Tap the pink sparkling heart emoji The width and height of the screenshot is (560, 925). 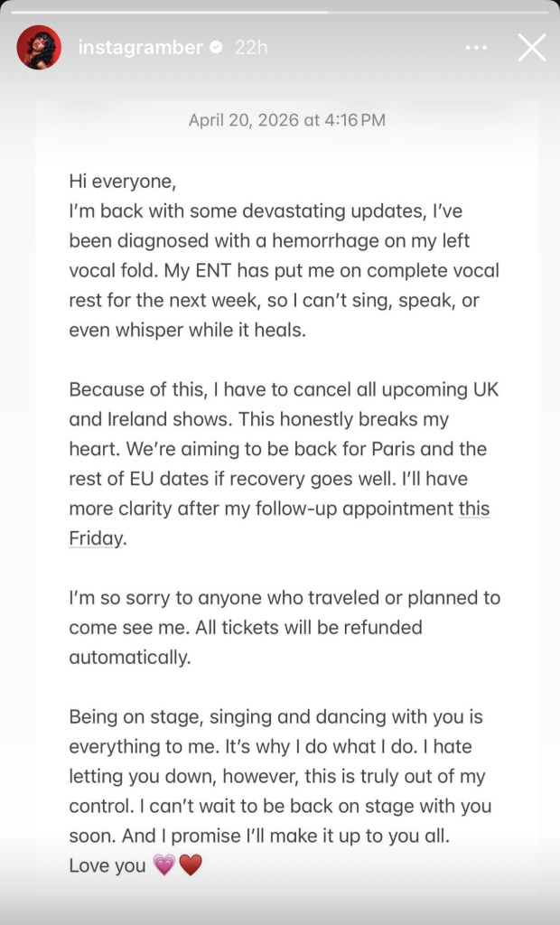point(164,865)
